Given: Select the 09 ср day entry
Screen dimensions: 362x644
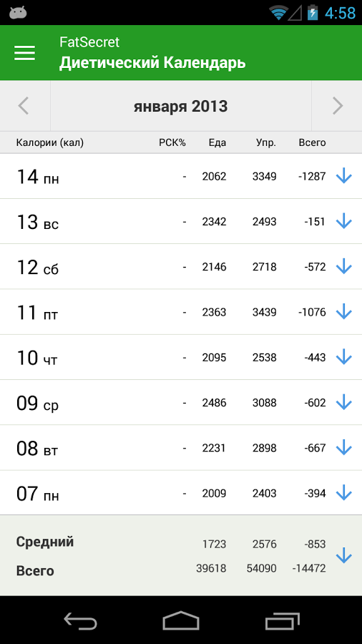Looking at the screenshot, I should click(x=181, y=402).
